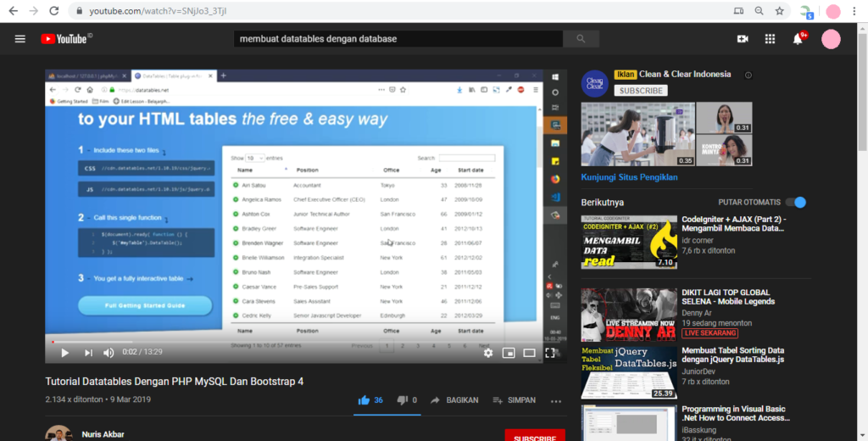Subscribe to Clean & Clear Indonesia ad channel

[641, 90]
